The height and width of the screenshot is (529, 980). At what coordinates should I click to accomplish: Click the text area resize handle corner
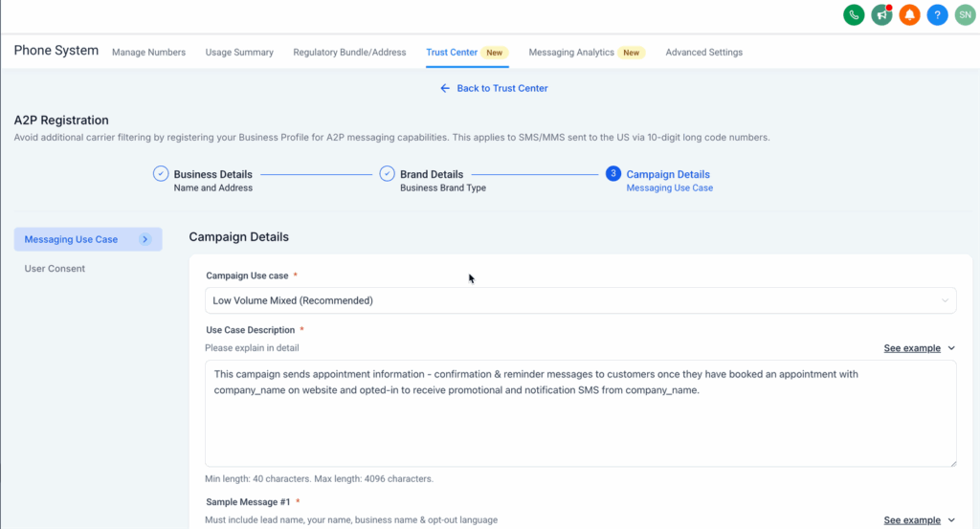952,463
